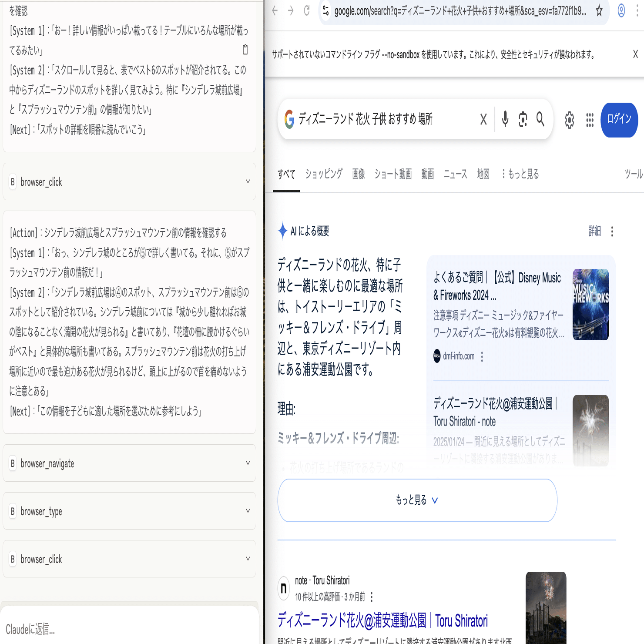Copy the message with the clipboard icon
This screenshot has height=644, width=644.
(x=245, y=50)
